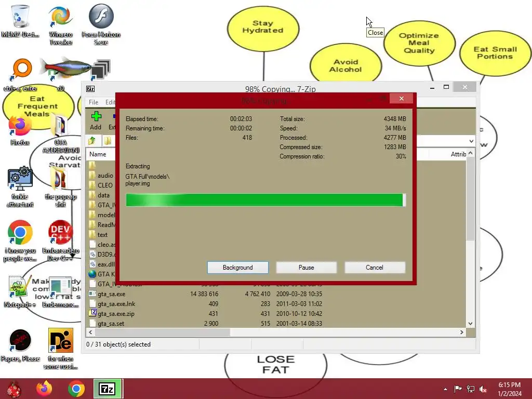The width and height of the screenshot is (532, 399).
Task: Launch Notepad++ desktop shortcut
Action: pyautogui.click(x=20, y=292)
